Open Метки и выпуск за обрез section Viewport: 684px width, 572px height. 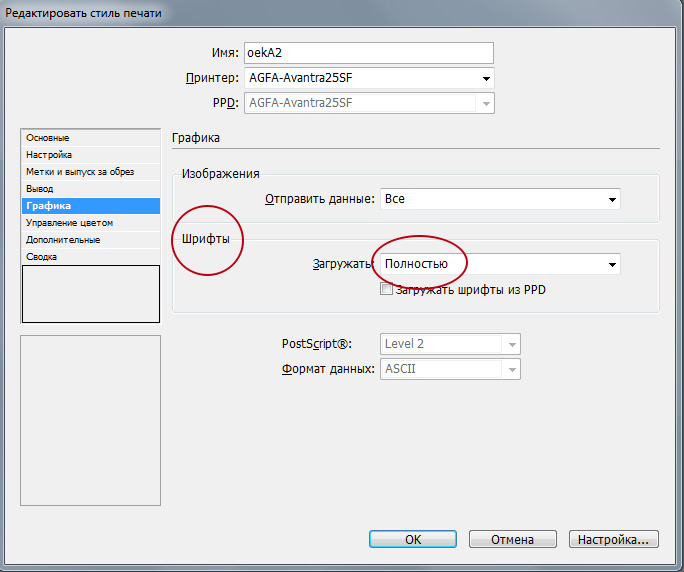[x=91, y=172]
